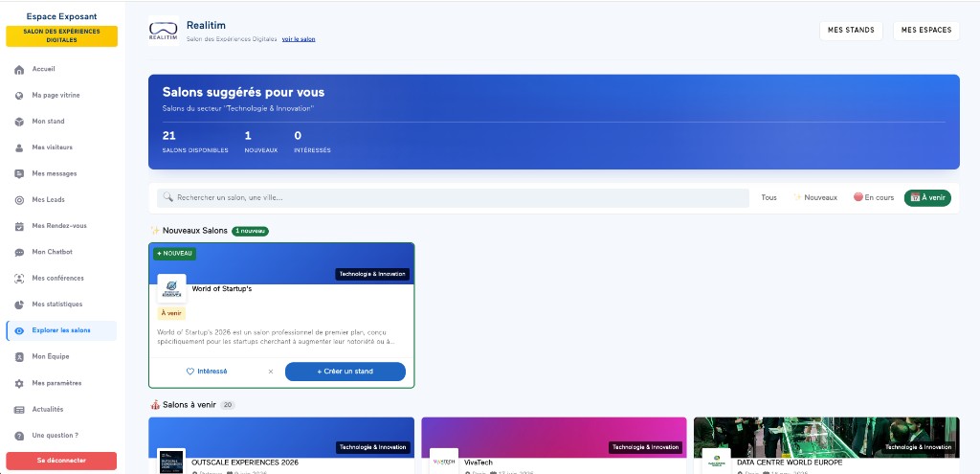Open the Mes paramètres page
980x474 pixels.
(61, 383)
